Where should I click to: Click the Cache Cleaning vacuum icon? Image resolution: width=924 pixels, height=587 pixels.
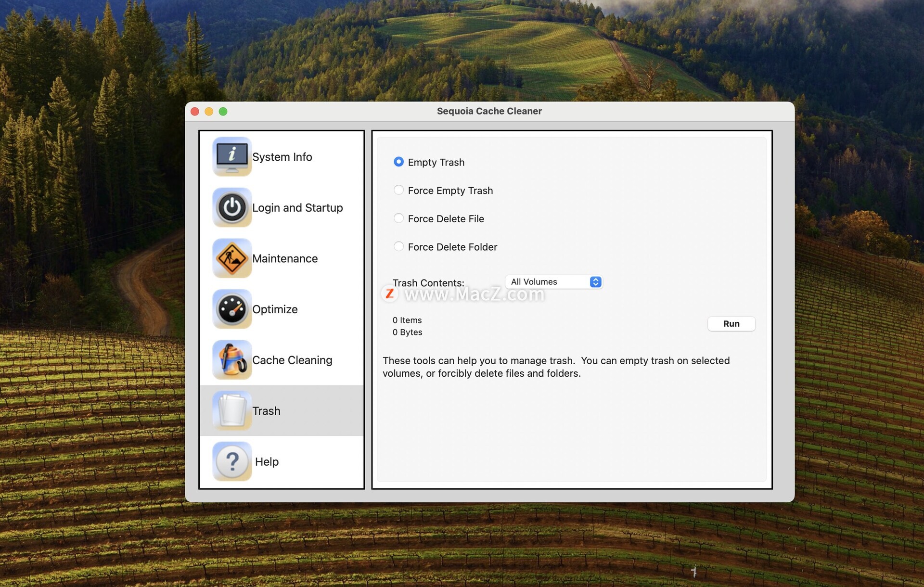pos(232,360)
